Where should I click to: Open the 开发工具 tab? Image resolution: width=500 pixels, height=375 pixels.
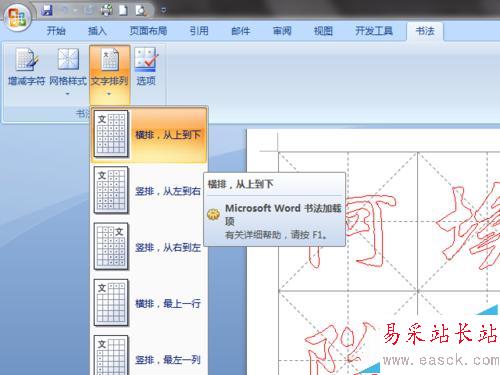click(x=374, y=31)
